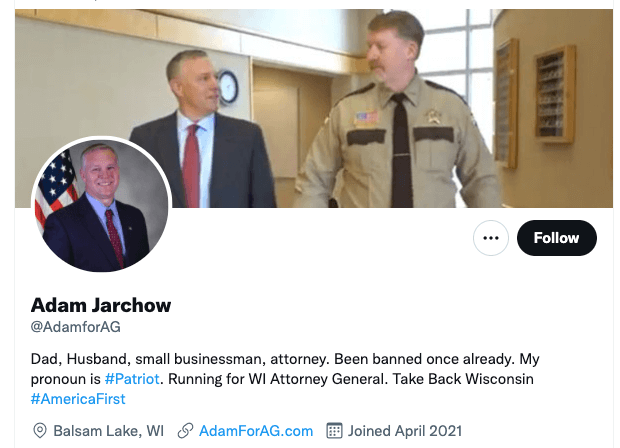The height and width of the screenshot is (448, 620).
Task: Click the Follow button
Action: 556,238
